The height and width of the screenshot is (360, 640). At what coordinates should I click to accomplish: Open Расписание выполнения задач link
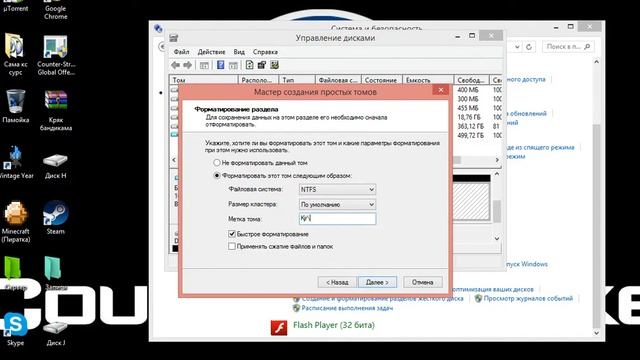pos(347,308)
